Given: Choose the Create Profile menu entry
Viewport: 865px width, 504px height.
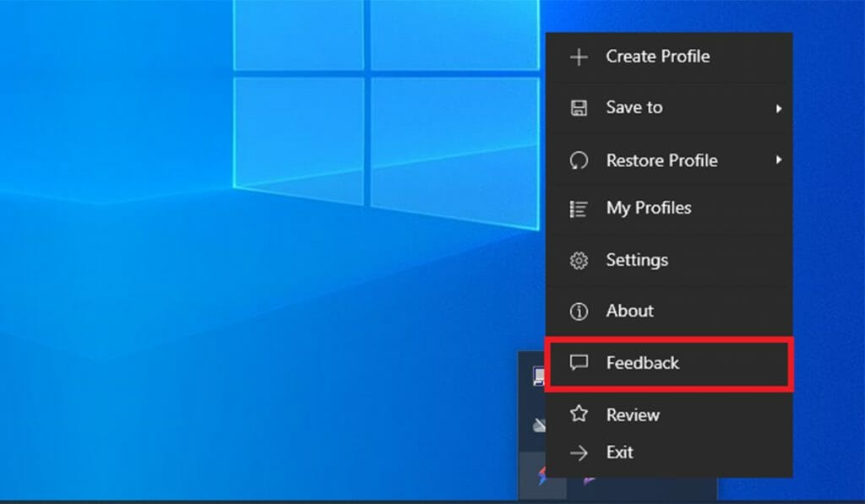Looking at the screenshot, I should [x=657, y=57].
